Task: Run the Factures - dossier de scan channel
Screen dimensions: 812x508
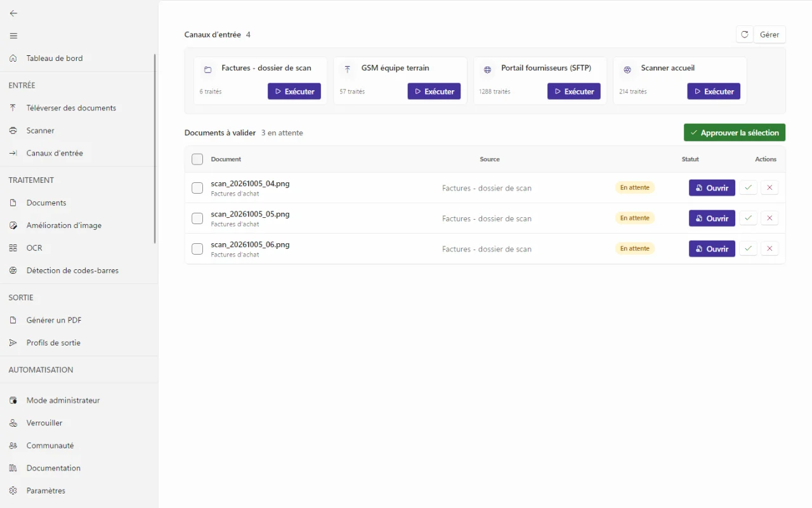Action: point(294,91)
